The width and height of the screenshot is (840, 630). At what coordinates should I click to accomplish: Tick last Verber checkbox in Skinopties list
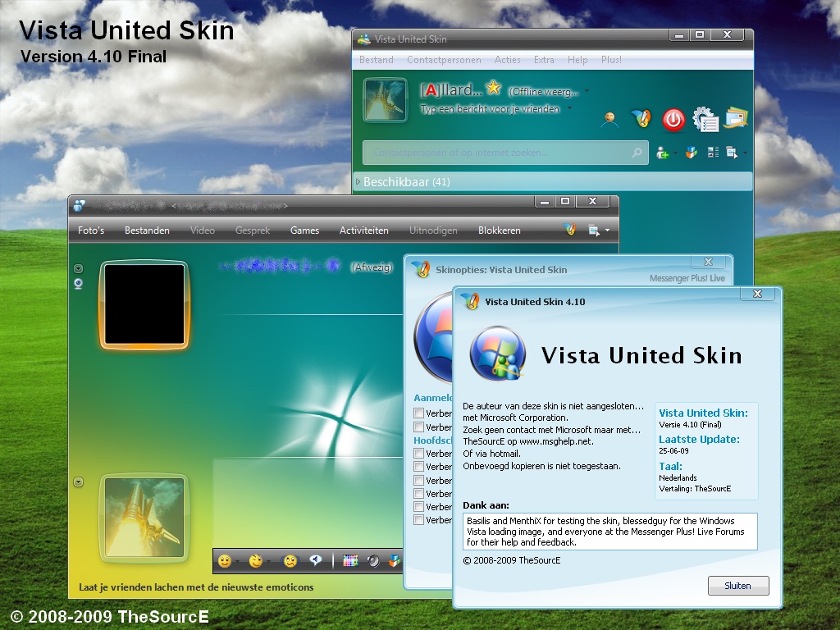tap(419, 519)
